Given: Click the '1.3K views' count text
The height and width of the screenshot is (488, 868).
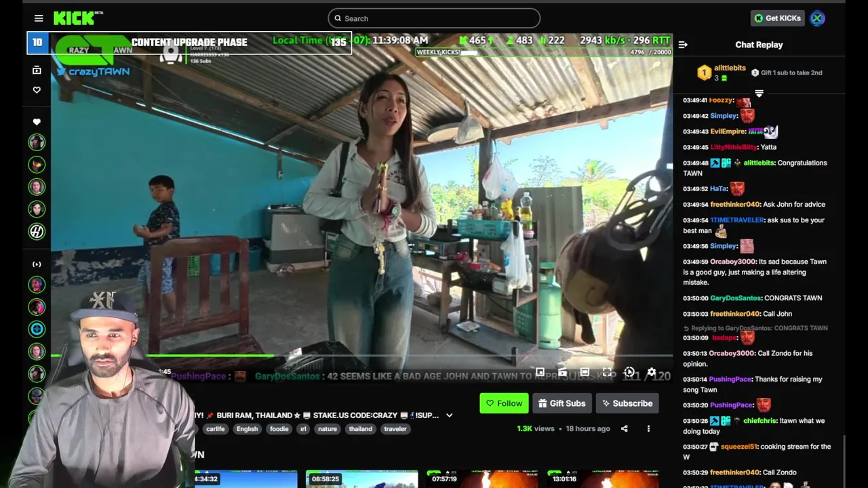Looking at the screenshot, I should point(535,428).
